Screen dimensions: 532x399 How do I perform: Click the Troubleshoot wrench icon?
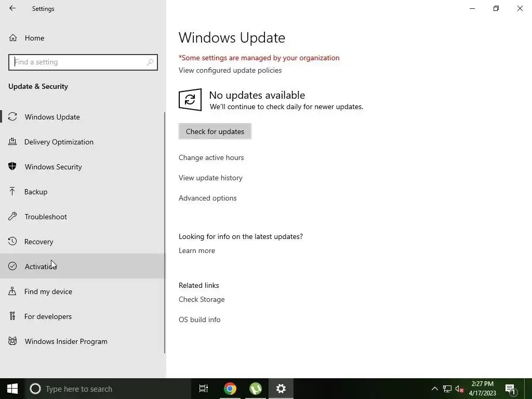click(12, 217)
